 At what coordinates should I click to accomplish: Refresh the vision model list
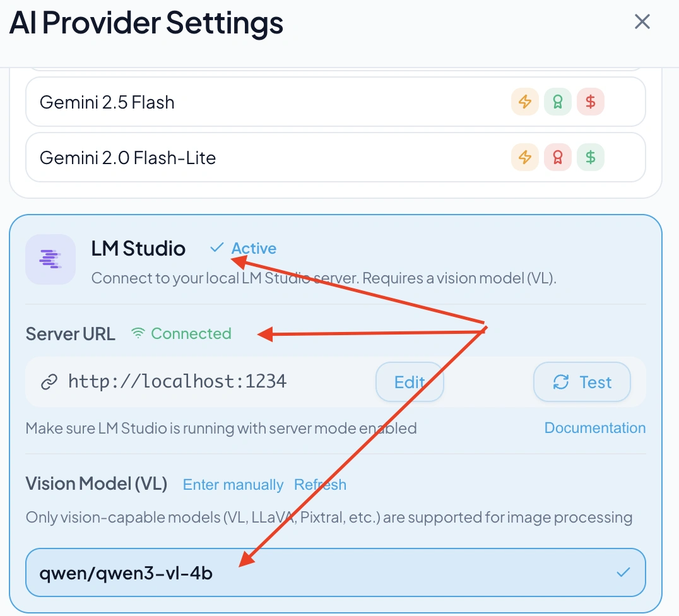[320, 485]
